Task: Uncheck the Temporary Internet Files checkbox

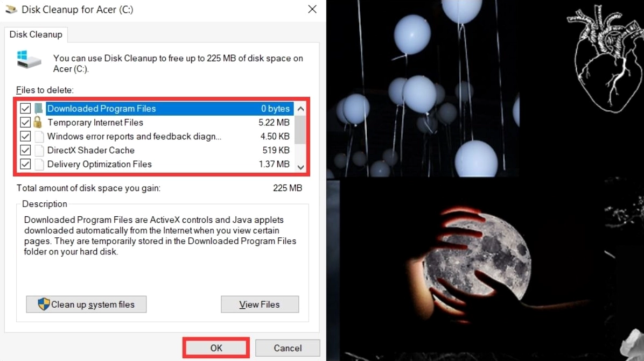Action: click(x=25, y=122)
